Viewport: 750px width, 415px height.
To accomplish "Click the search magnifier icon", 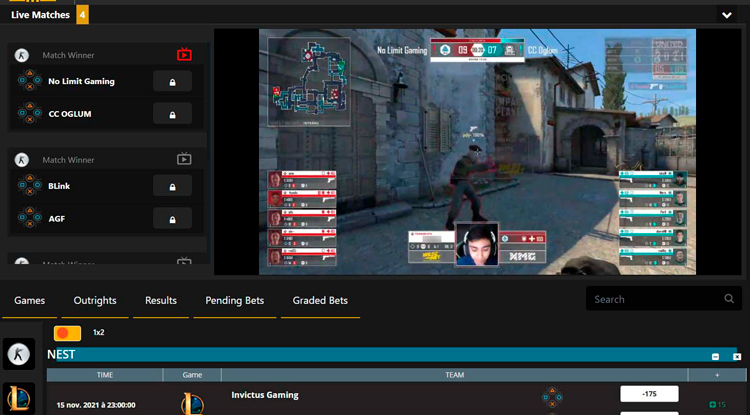I will pos(729,299).
